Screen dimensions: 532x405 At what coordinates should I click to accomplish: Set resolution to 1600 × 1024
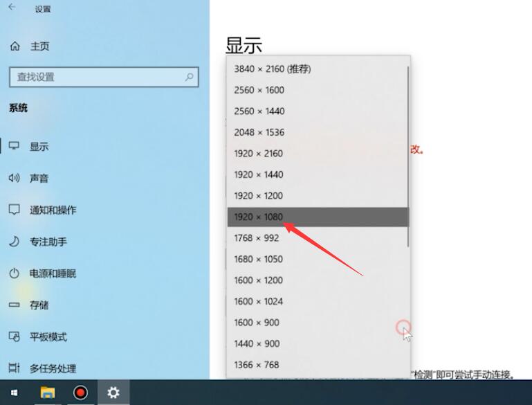click(318, 301)
